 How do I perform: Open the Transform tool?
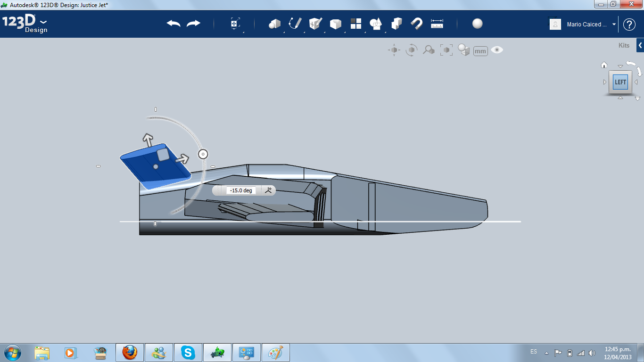coord(235,24)
